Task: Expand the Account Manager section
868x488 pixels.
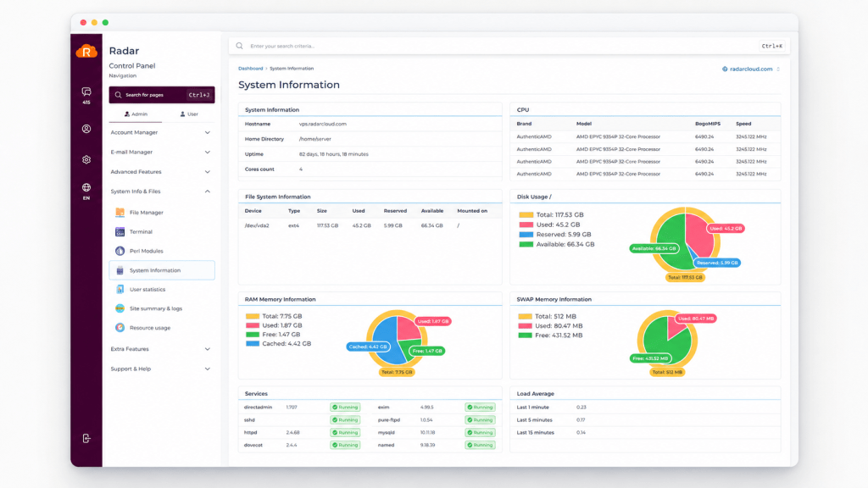Action: pyautogui.click(x=160, y=133)
